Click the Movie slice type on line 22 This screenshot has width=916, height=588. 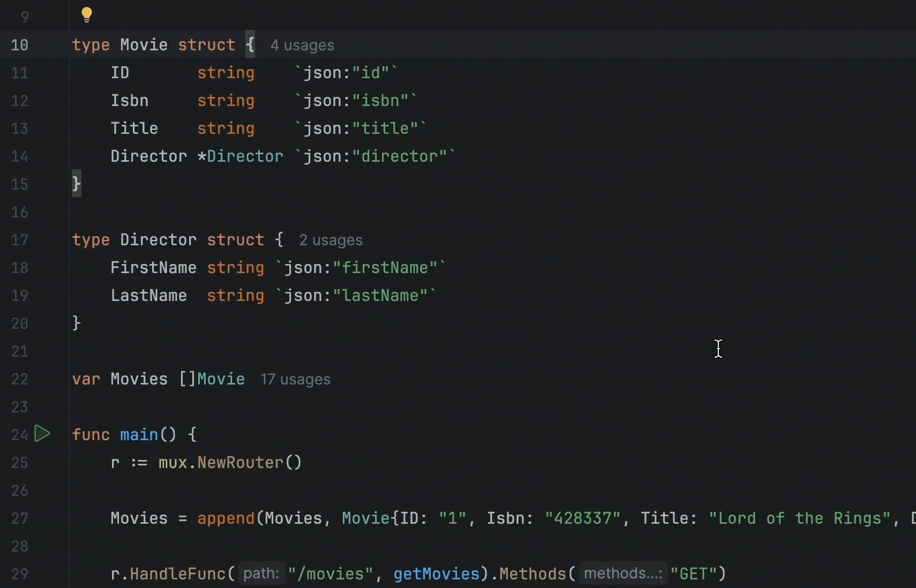[x=221, y=379]
